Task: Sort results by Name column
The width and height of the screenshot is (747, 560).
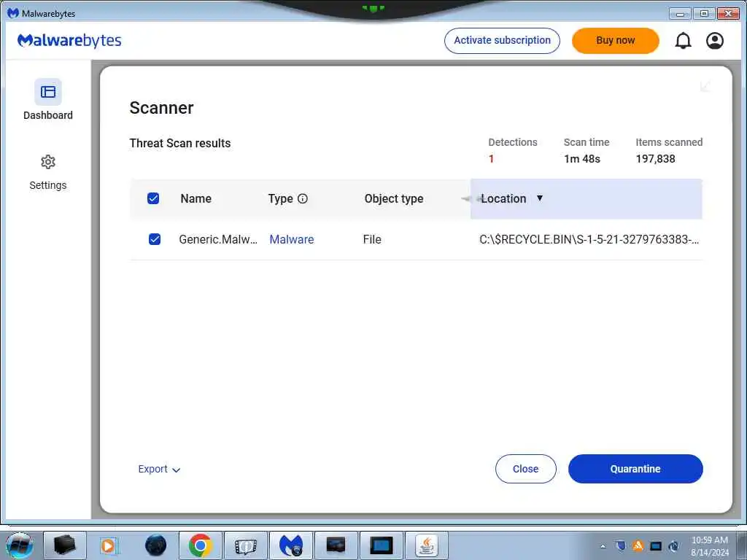Action: tap(196, 198)
